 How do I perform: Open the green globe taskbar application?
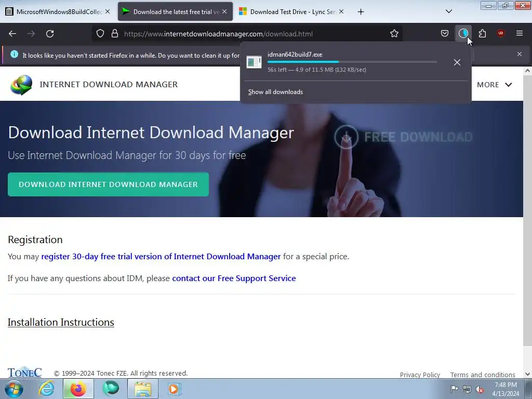tap(111, 389)
